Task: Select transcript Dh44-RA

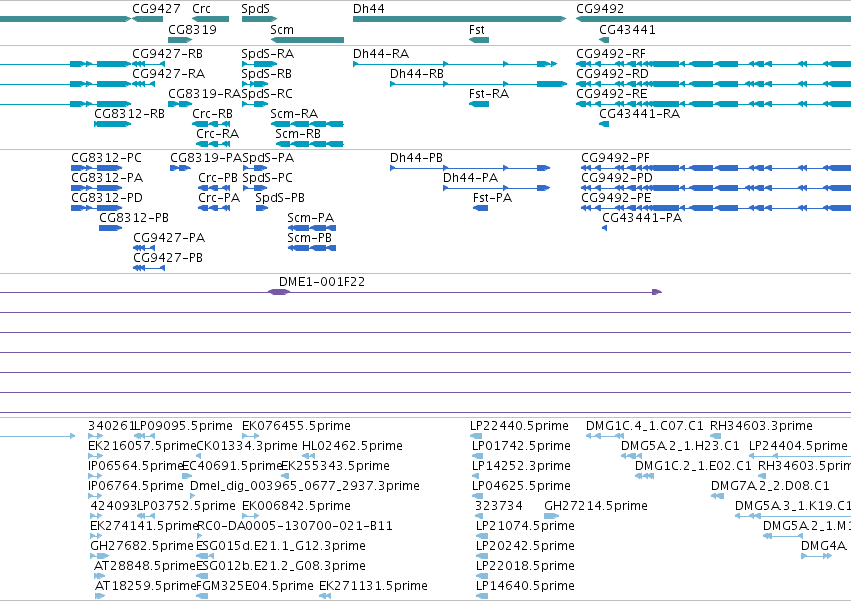Action: [x=455, y=64]
